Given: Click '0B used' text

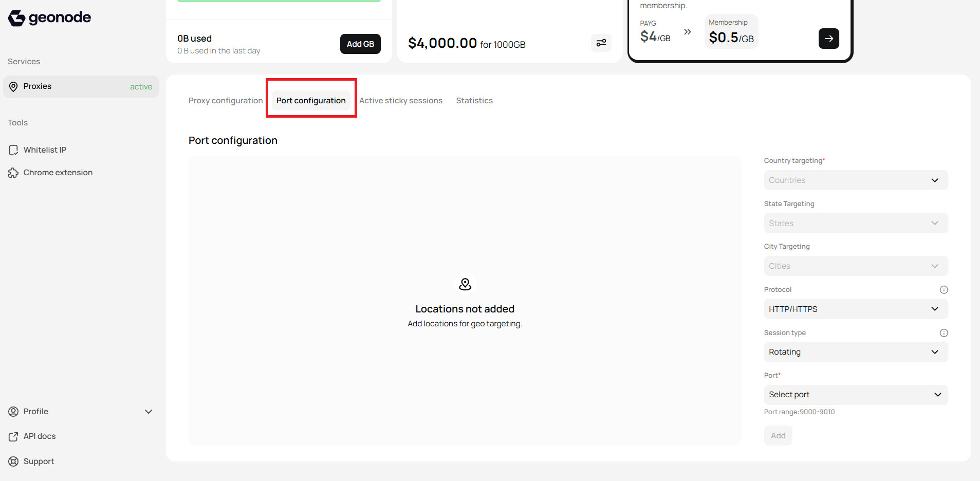Looking at the screenshot, I should coord(195,39).
